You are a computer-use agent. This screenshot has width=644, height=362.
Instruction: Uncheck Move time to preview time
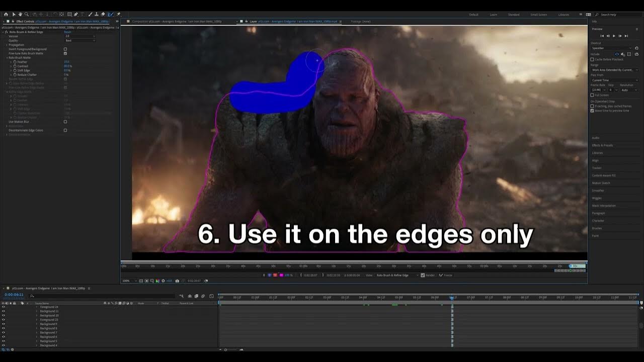(x=592, y=111)
